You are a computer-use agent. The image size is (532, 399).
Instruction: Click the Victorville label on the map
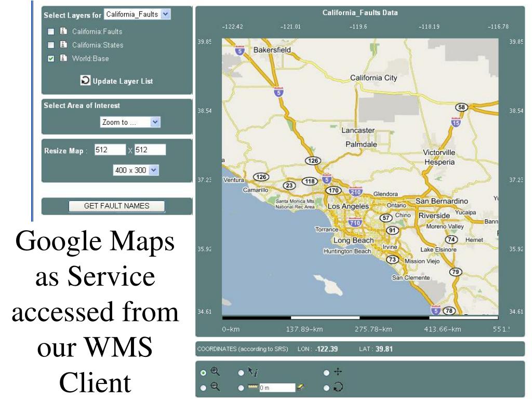click(x=438, y=152)
